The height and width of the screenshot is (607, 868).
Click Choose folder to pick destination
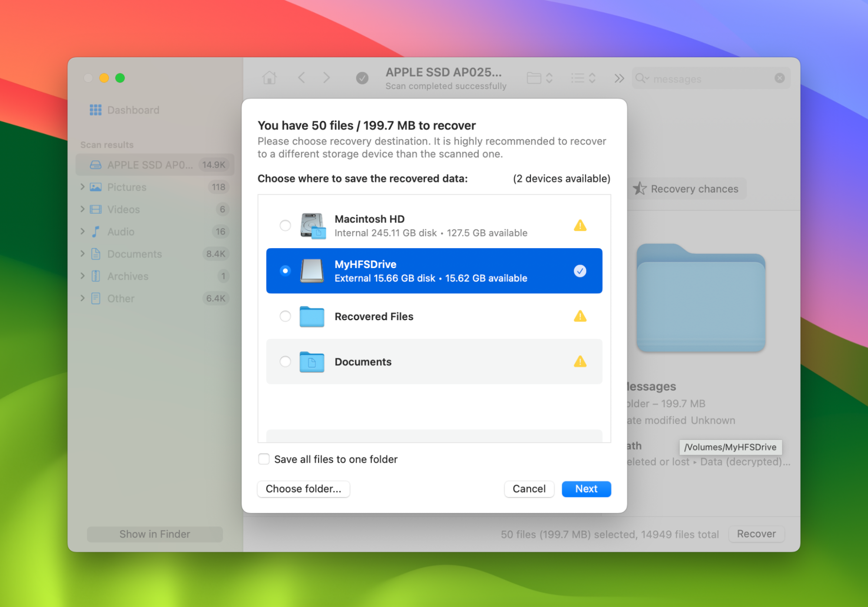point(303,489)
